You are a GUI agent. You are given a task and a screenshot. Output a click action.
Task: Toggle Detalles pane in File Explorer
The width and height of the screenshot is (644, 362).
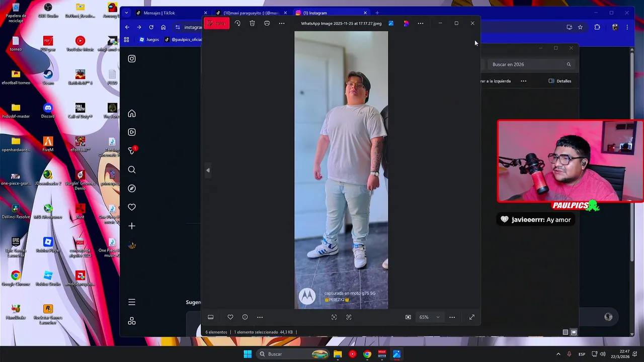point(560,81)
